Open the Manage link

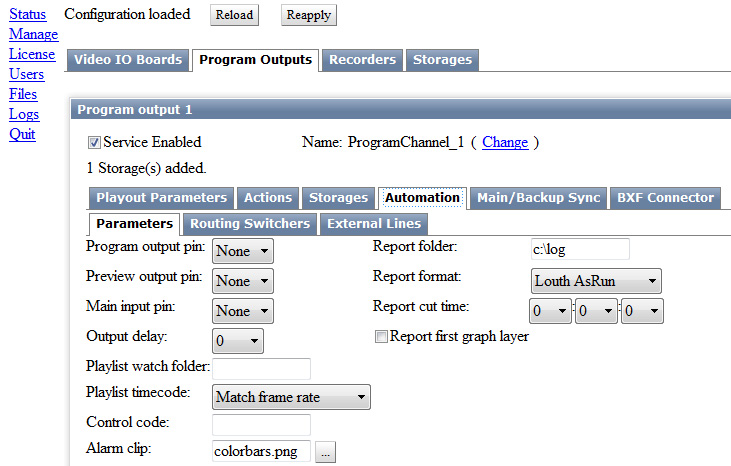34,34
